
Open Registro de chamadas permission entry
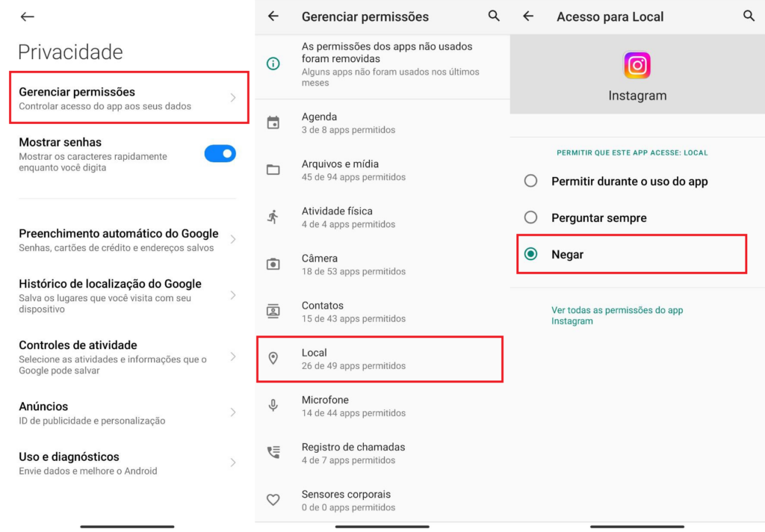379,453
